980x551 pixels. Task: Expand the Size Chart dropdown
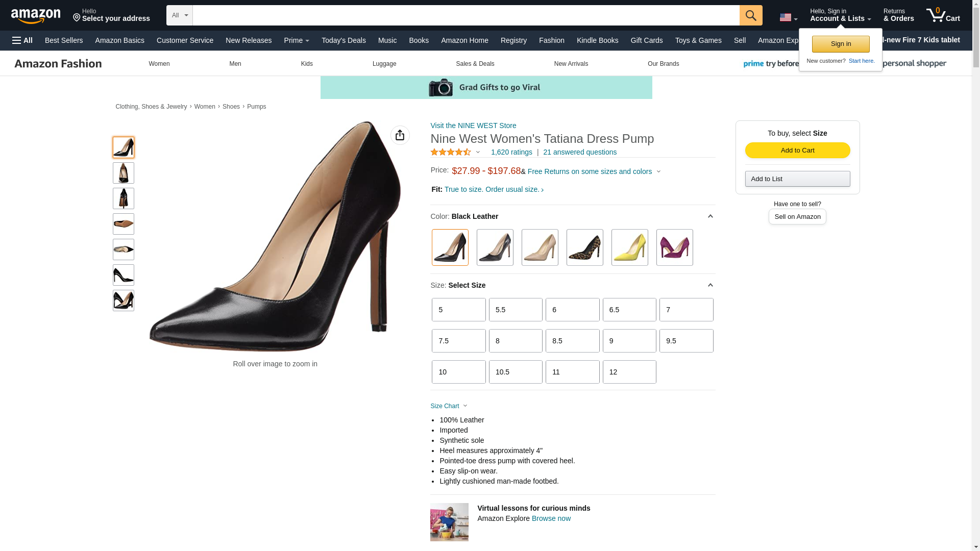(449, 406)
